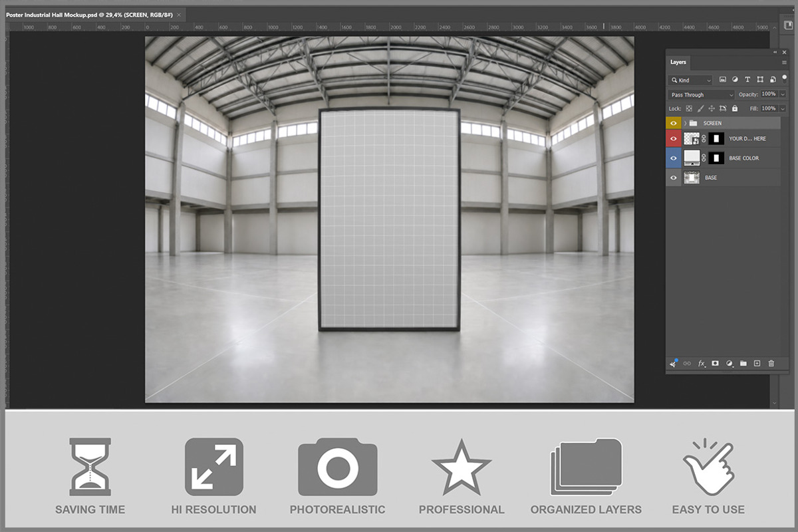Open the Layers panel hamburger menu
This screenshot has width=798, height=532.
point(784,63)
